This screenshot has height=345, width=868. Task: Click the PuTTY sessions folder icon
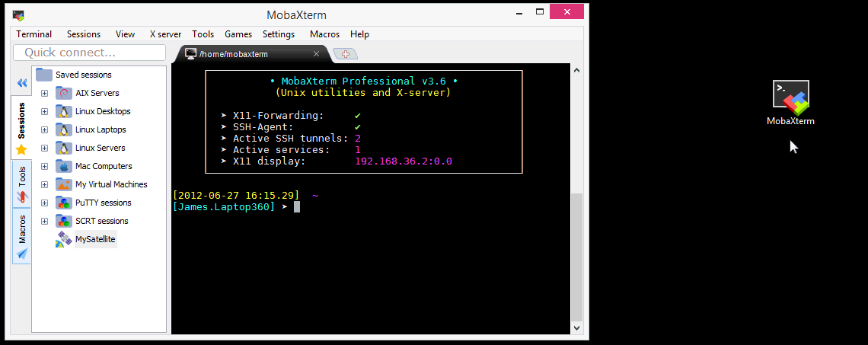(x=64, y=203)
